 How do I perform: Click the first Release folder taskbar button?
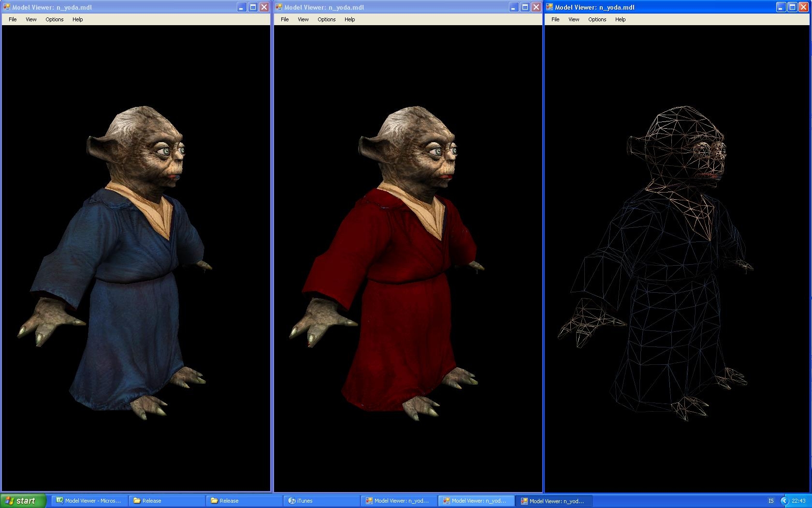(x=166, y=501)
